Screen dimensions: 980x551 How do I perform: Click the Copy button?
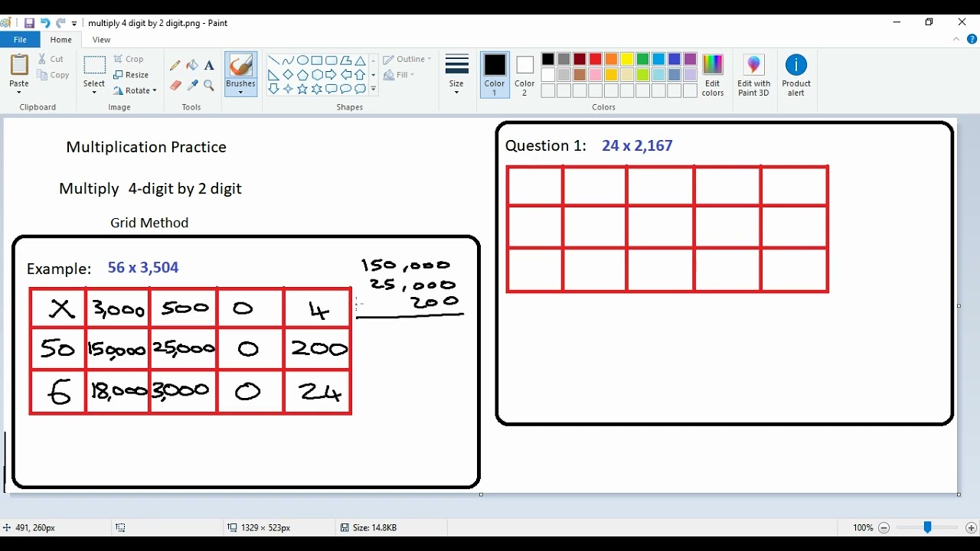point(53,75)
